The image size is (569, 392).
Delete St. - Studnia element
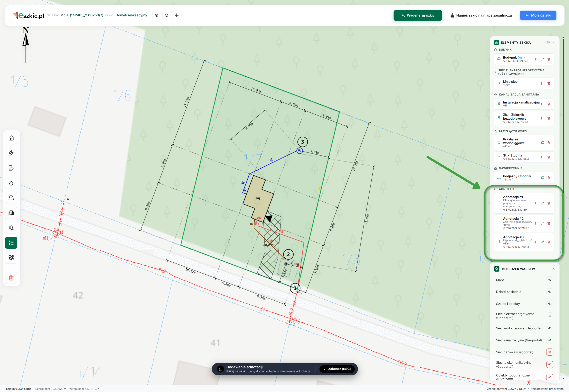549,157
